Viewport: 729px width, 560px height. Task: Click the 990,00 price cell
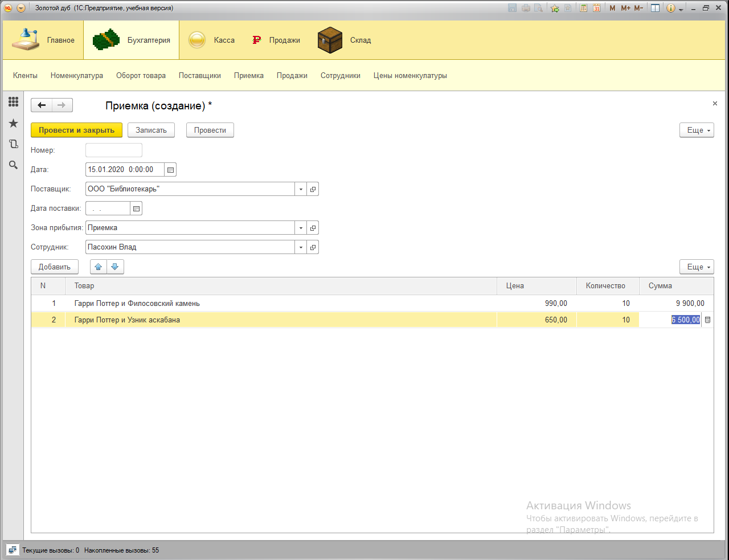(536, 304)
